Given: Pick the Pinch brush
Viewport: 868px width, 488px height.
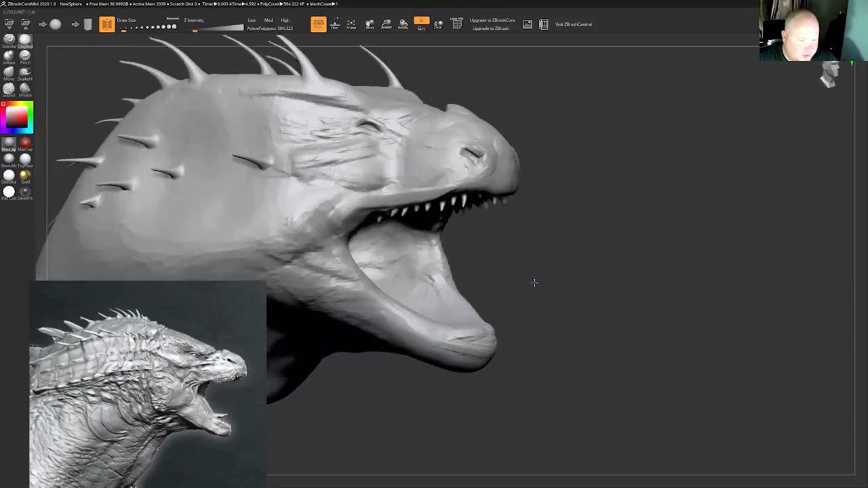Looking at the screenshot, I should (x=25, y=56).
